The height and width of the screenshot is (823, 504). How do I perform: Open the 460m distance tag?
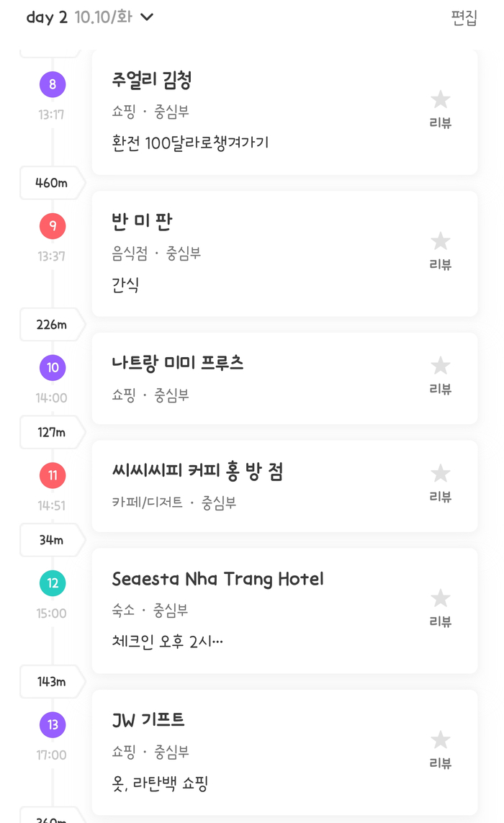click(x=52, y=183)
